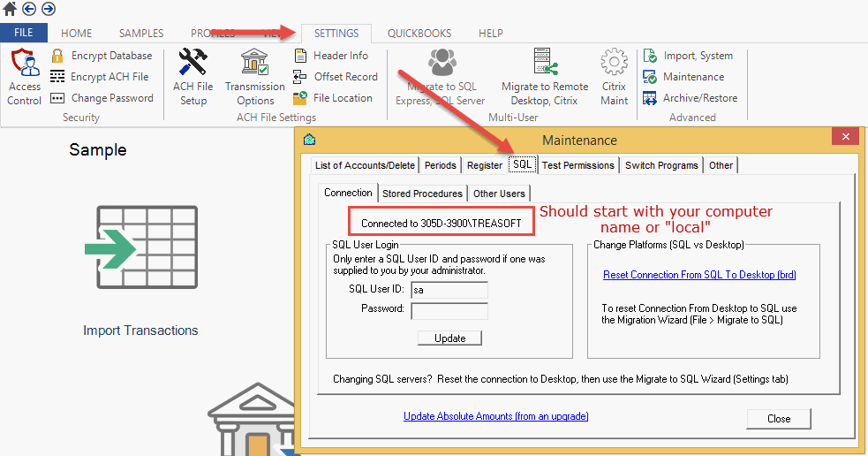
Task: Click Update Absolute Amounts link
Action: point(495,416)
